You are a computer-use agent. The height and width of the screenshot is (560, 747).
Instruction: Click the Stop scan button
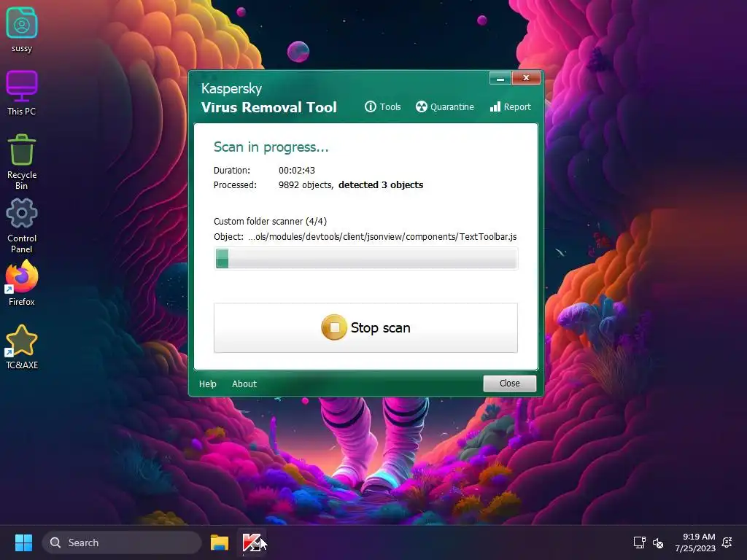tap(365, 327)
